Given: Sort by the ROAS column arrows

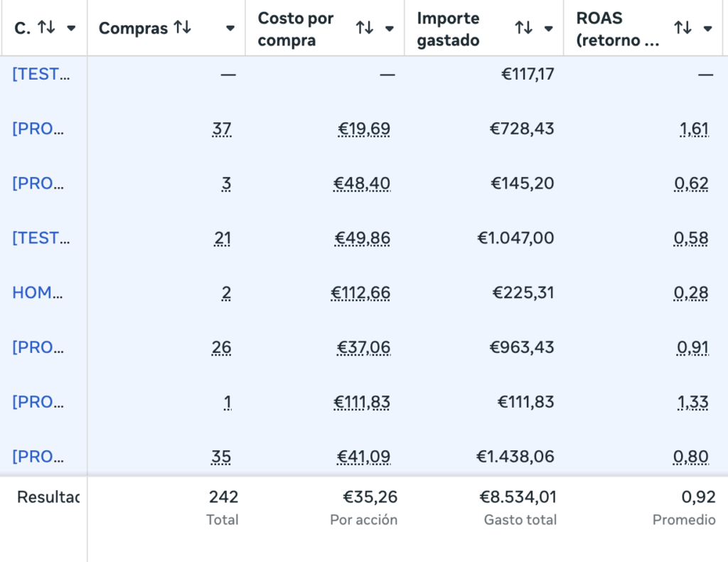Looking at the screenshot, I should [683, 28].
